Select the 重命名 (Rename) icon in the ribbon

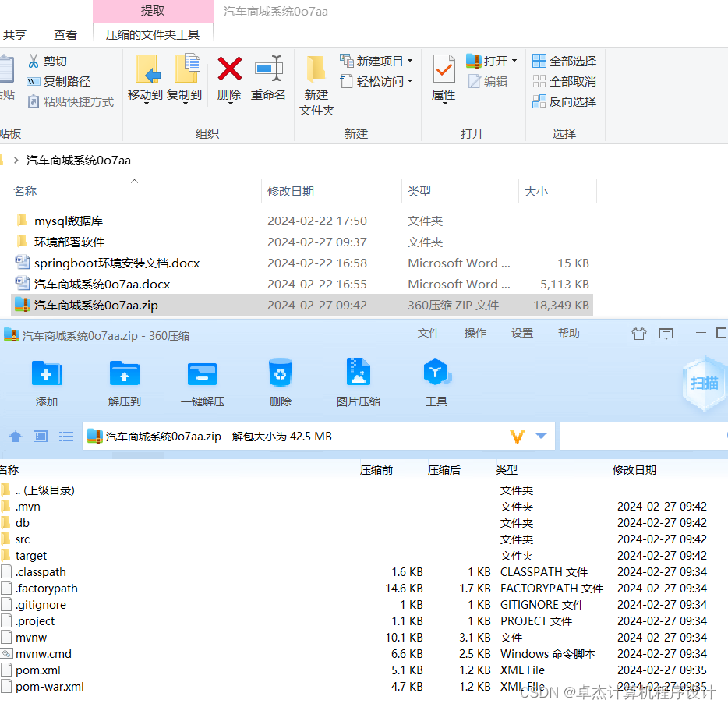click(x=268, y=80)
